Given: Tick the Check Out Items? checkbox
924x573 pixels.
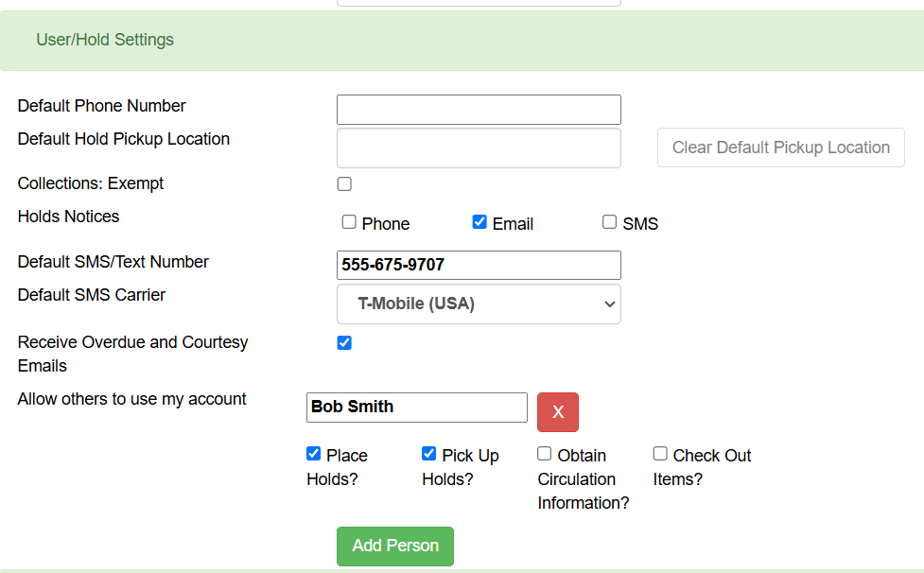Looking at the screenshot, I should point(660,454).
